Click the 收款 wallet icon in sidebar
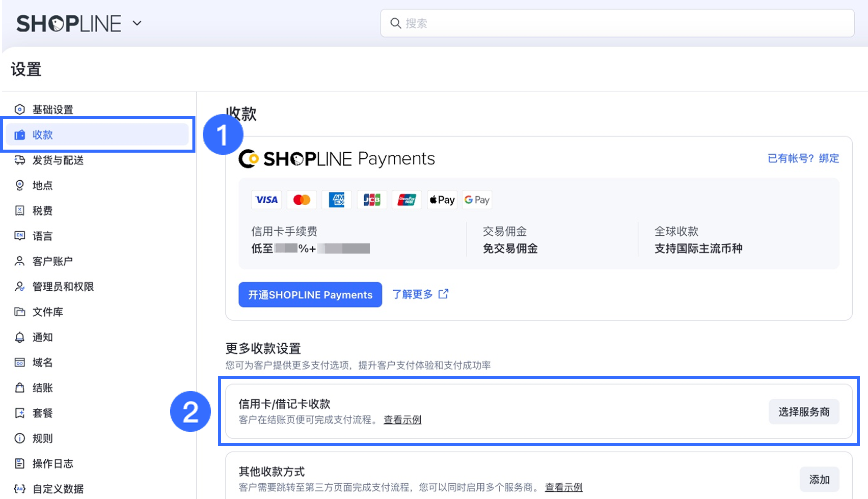868x499 pixels. click(20, 135)
